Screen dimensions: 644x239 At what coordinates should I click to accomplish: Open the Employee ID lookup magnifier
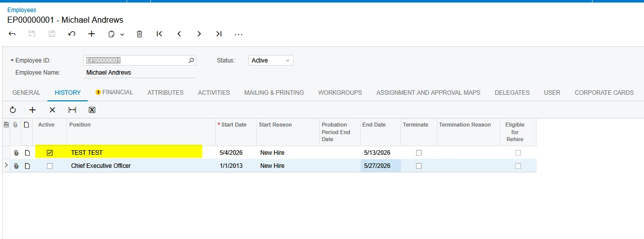(191, 61)
